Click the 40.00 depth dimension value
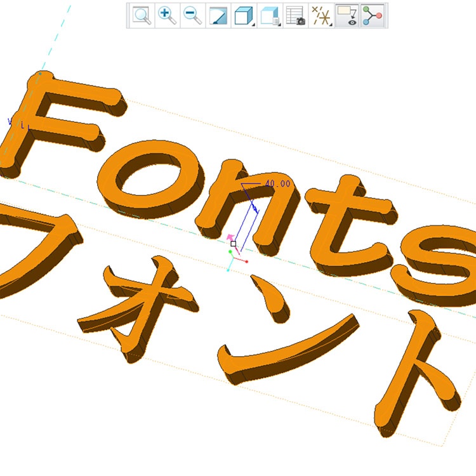 point(277,184)
